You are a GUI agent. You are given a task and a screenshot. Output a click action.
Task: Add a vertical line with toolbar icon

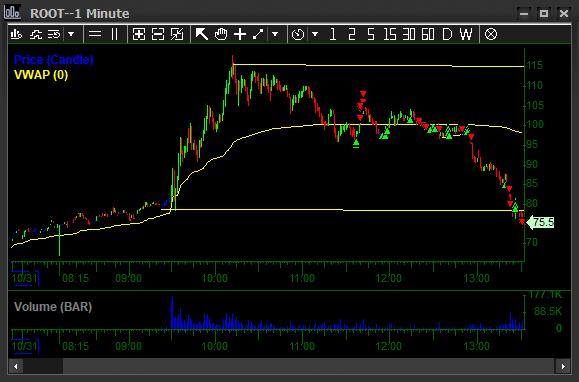coord(114,34)
